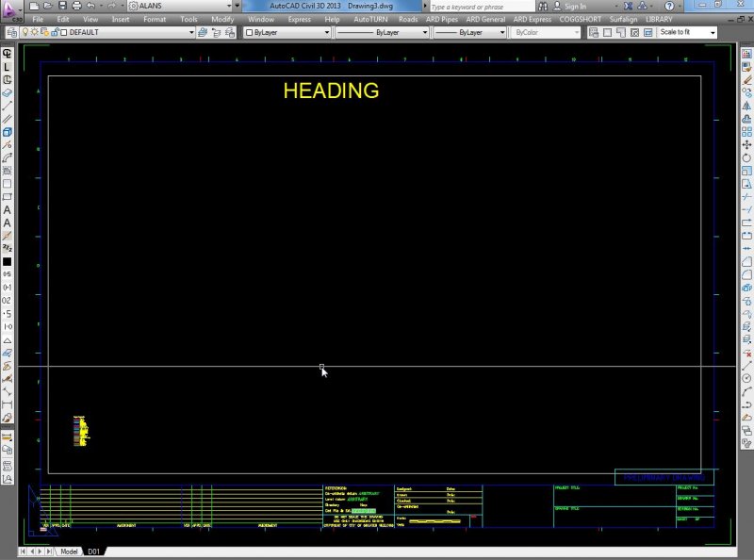Click the Sign In link
Screen dimensions: 754x560
pos(575,7)
